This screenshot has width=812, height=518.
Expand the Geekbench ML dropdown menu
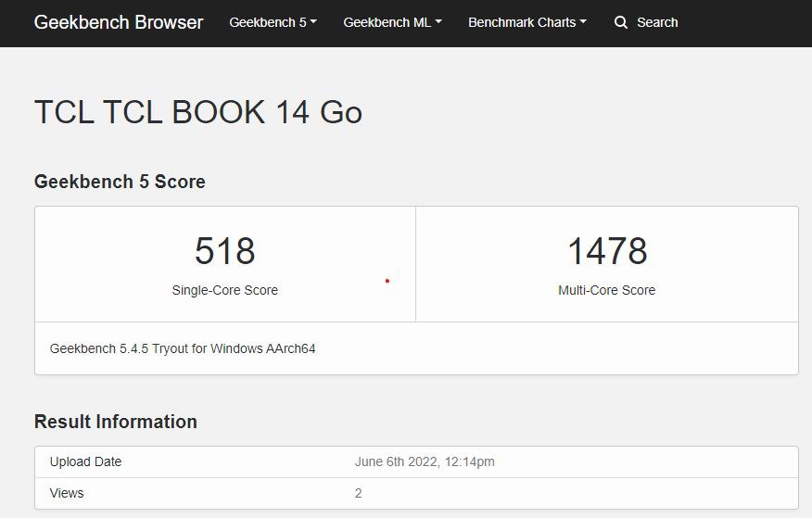392,23
